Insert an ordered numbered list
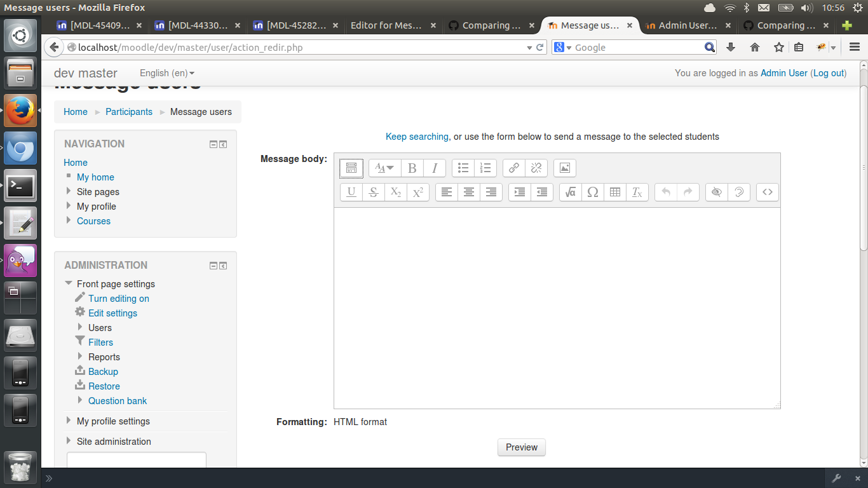Screen dimensions: 868x488 click(485, 168)
